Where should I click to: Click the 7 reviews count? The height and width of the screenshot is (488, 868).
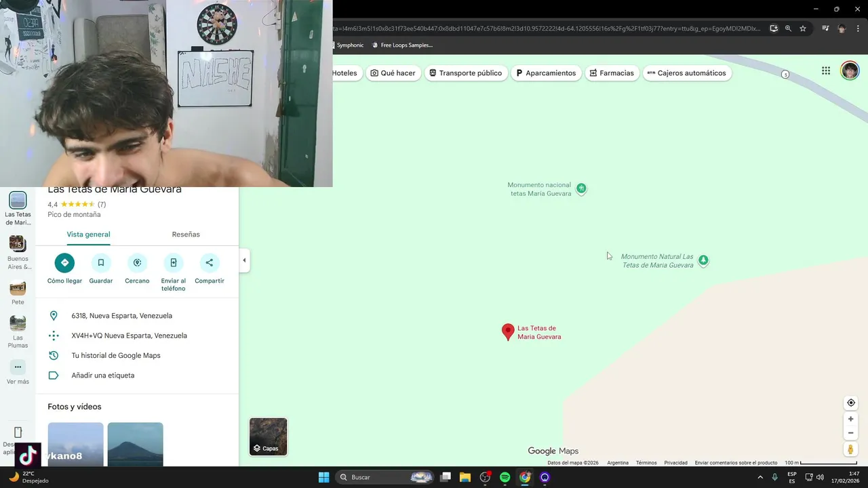[x=102, y=204]
